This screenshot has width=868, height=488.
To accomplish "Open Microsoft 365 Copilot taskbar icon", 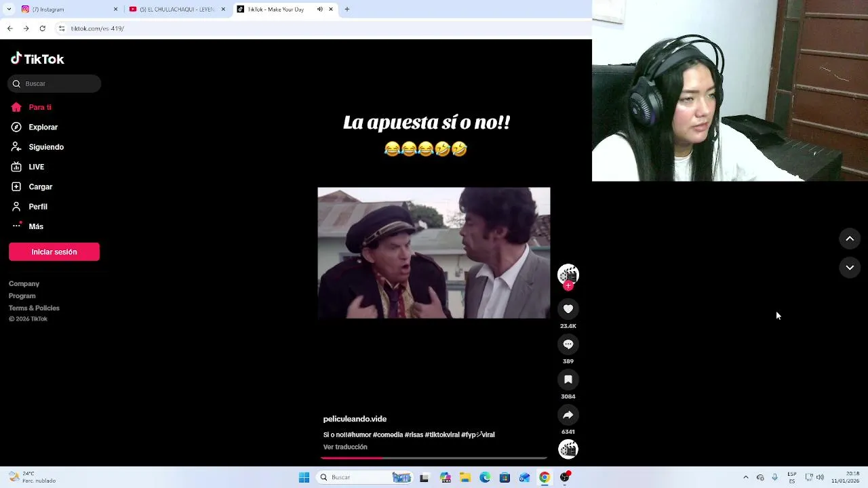I will [x=445, y=477].
